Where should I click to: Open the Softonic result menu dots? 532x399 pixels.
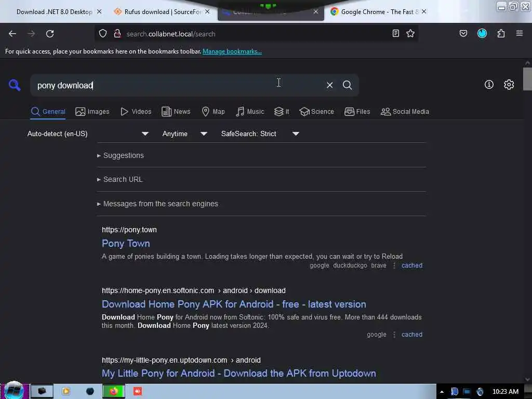[394, 334]
